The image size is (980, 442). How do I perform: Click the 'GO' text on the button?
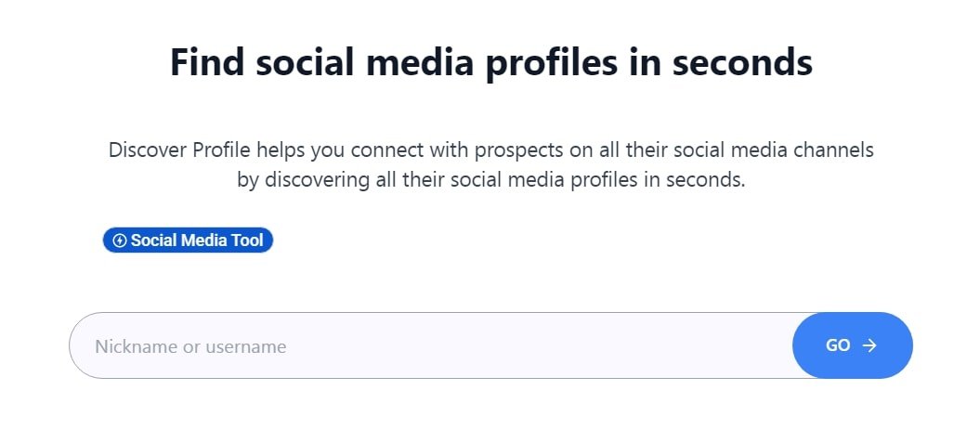pyautogui.click(x=838, y=345)
